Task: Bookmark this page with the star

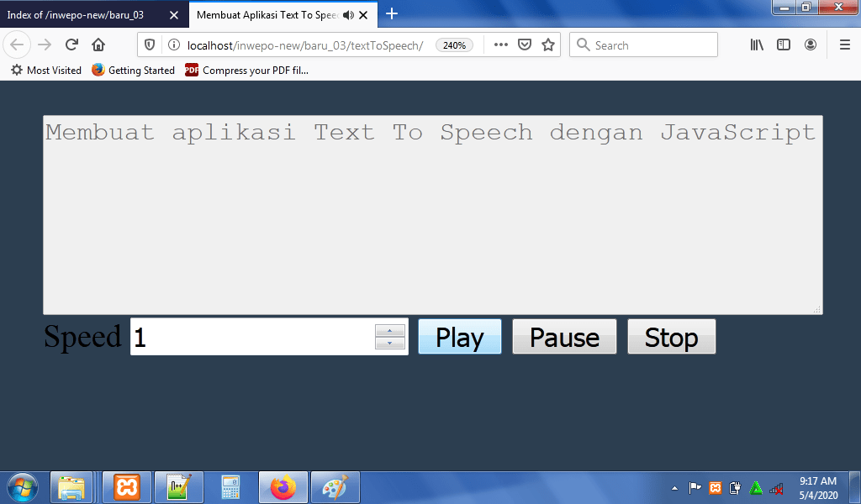Action: point(548,45)
